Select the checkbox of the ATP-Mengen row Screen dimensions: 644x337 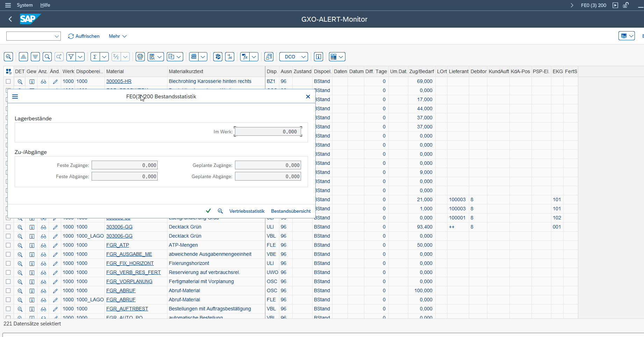coord(8,245)
